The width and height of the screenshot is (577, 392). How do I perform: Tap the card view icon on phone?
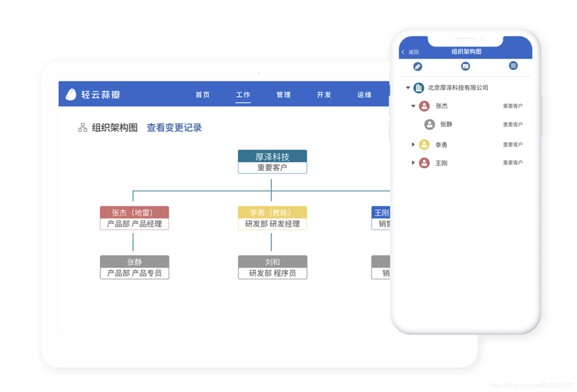pyautogui.click(x=465, y=66)
